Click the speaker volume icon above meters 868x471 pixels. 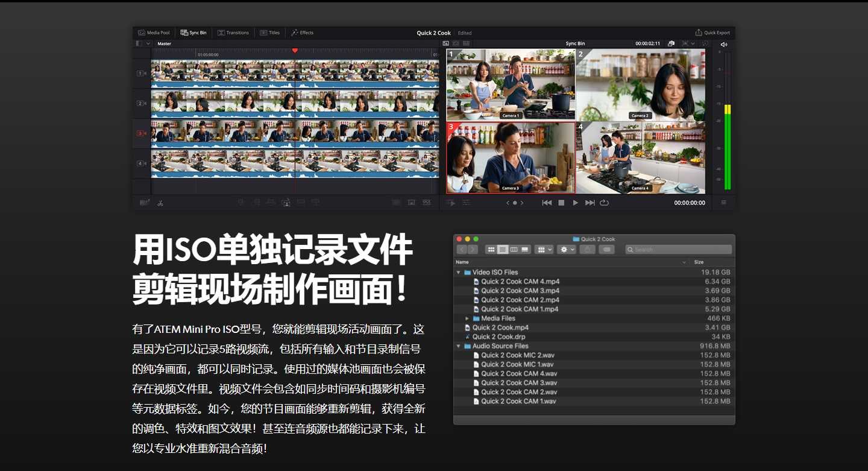[724, 44]
